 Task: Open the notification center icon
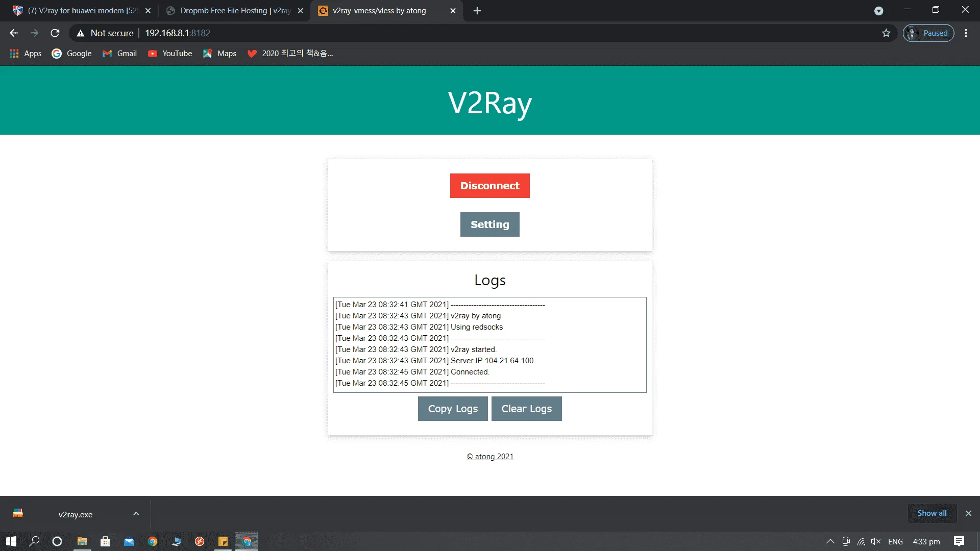tap(959, 541)
